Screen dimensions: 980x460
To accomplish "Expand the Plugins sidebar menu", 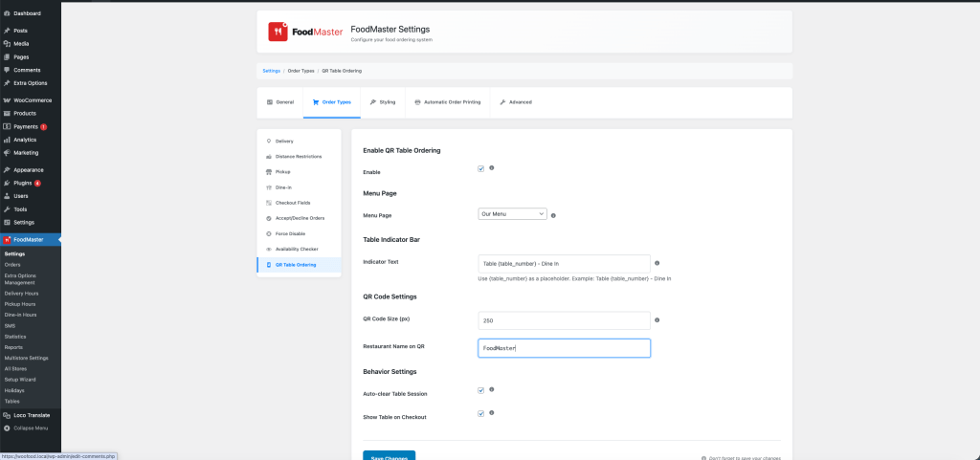I will tap(23, 183).
